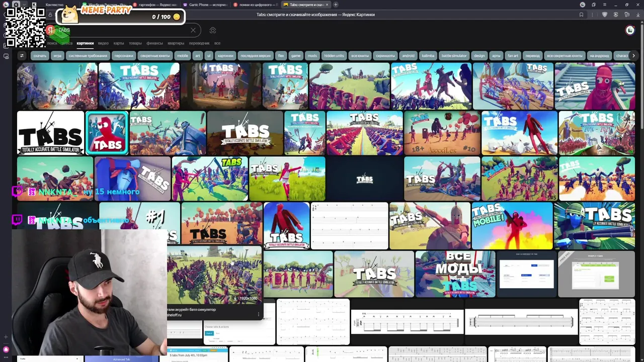The image size is (644, 362).
Task: Open the shield protection icon in address bar
Action: [x=605, y=15]
